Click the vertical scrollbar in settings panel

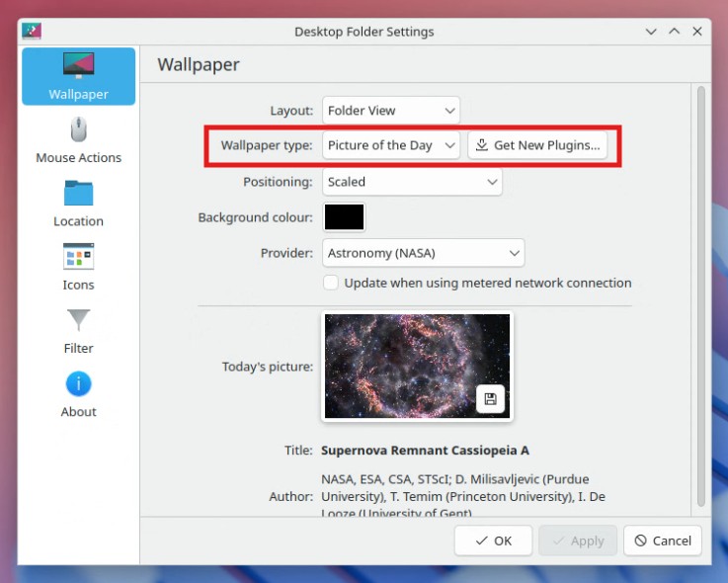700,296
